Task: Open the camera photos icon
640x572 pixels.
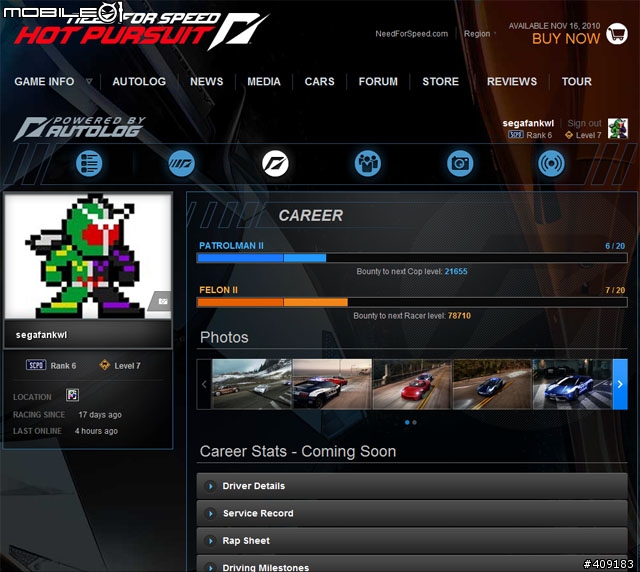Action: coord(460,163)
